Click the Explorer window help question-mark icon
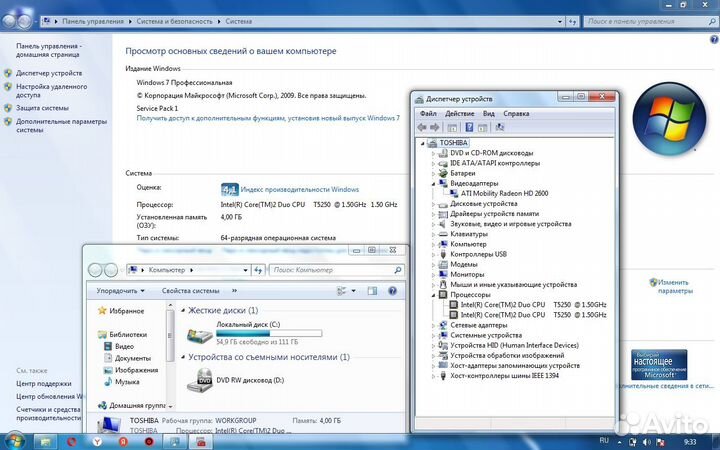Image resolution: width=720 pixels, height=450 pixels. pyautogui.click(x=392, y=291)
